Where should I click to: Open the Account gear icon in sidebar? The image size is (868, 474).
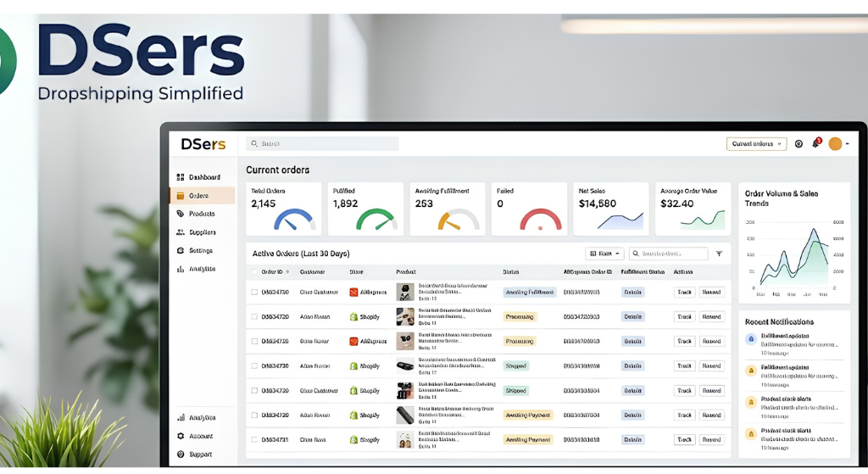pyautogui.click(x=181, y=436)
